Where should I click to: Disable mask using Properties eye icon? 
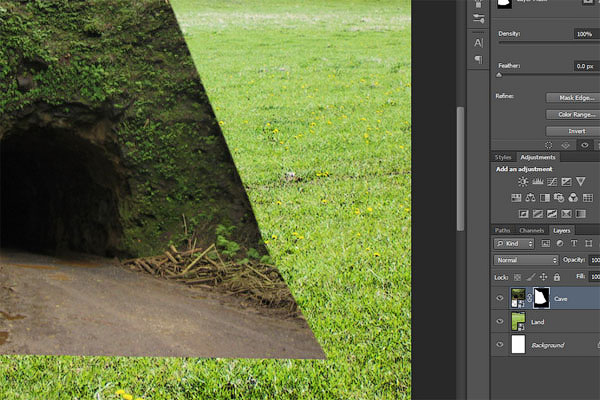(584, 145)
